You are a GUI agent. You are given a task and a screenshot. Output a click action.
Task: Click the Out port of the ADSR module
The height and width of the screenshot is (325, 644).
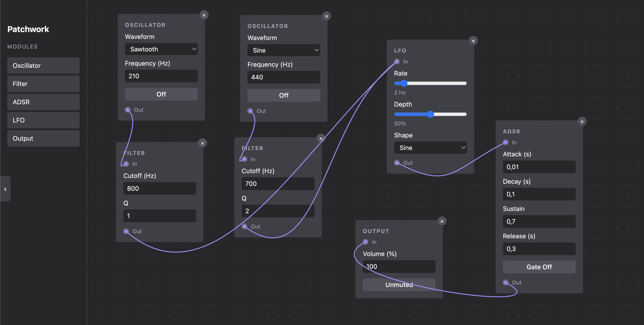pyautogui.click(x=506, y=282)
